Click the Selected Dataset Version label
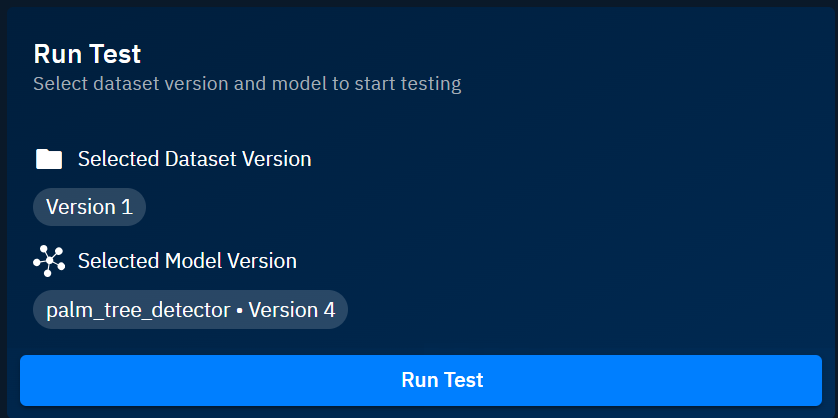 194,159
